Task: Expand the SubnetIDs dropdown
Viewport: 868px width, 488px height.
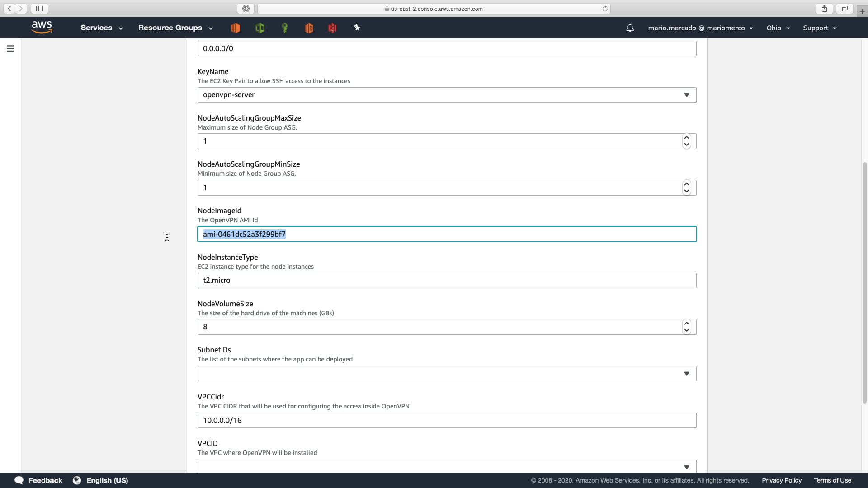Action: point(447,374)
